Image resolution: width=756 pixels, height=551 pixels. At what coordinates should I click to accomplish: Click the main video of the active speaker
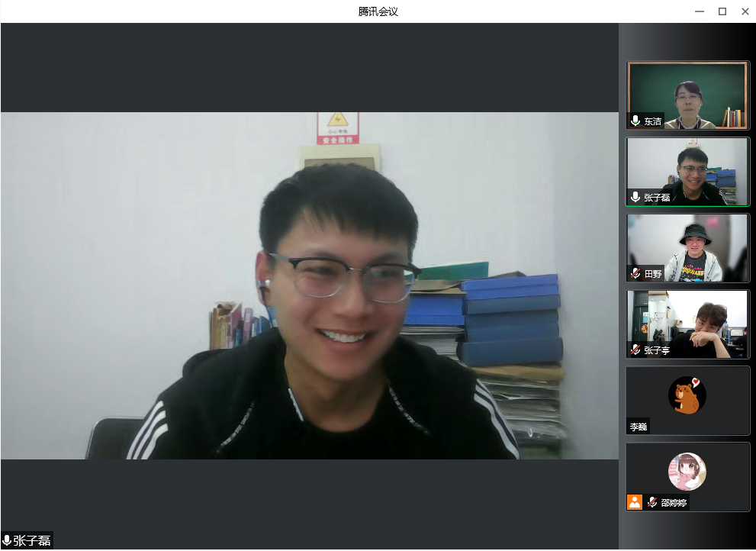coord(309,286)
